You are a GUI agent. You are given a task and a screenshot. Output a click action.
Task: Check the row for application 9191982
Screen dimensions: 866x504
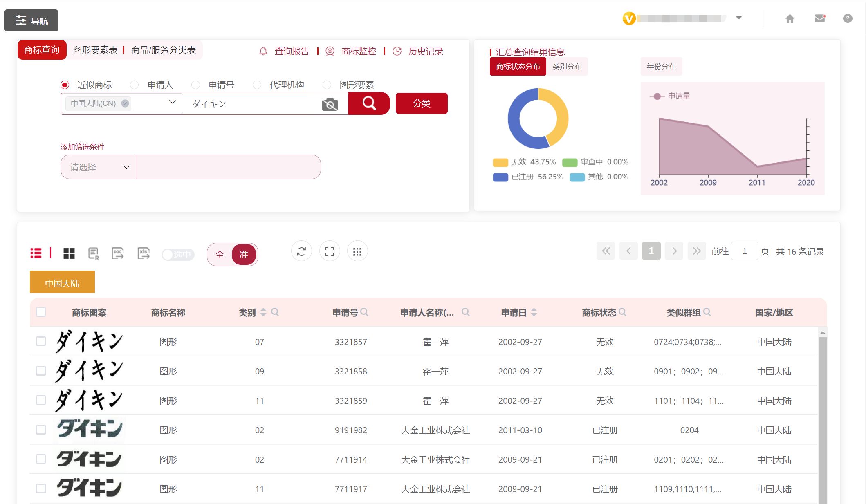click(x=41, y=430)
